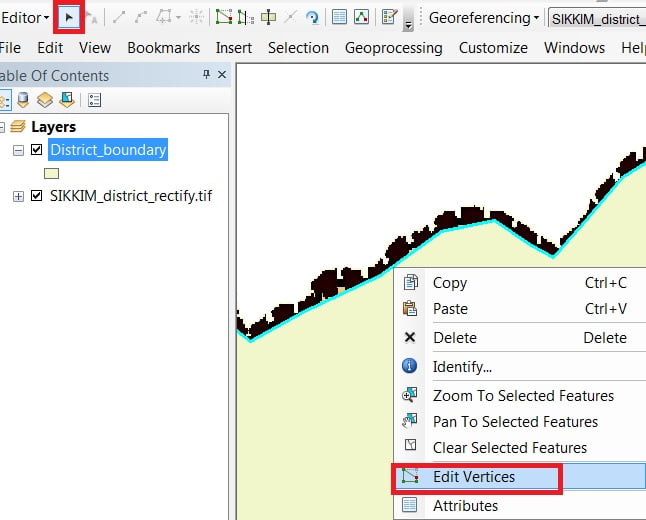Open Table Of Contents Options icon
Image resolution: width=646 pixels, height=520 pixels.
coord(95,99)
